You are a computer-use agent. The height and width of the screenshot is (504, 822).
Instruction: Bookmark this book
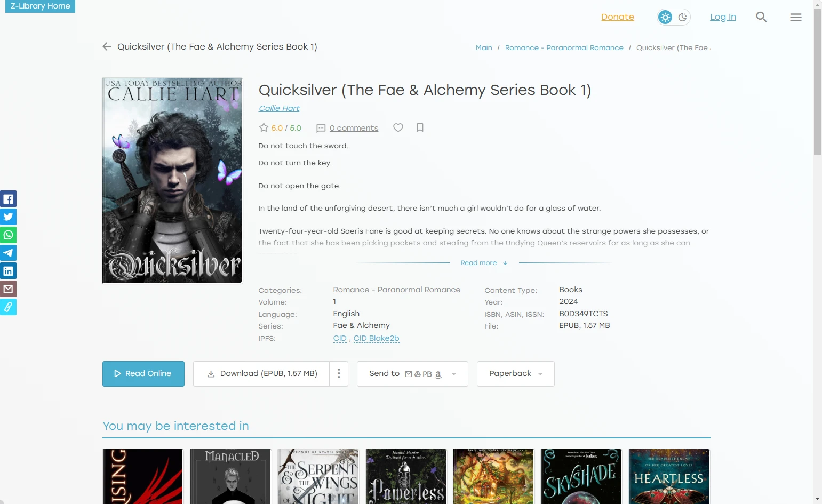click(420, 127)
